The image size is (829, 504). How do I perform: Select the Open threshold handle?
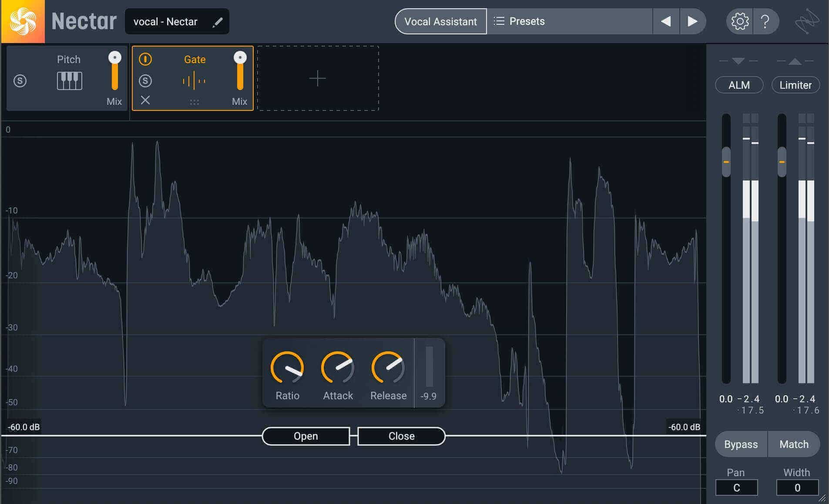point(306,436)
